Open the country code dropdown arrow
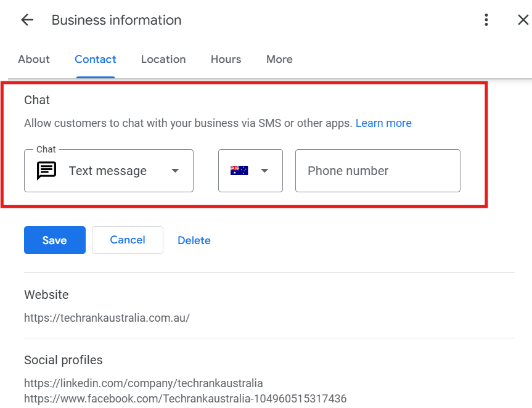The width and height of the screenshot is (532, 408). (264, 171)
